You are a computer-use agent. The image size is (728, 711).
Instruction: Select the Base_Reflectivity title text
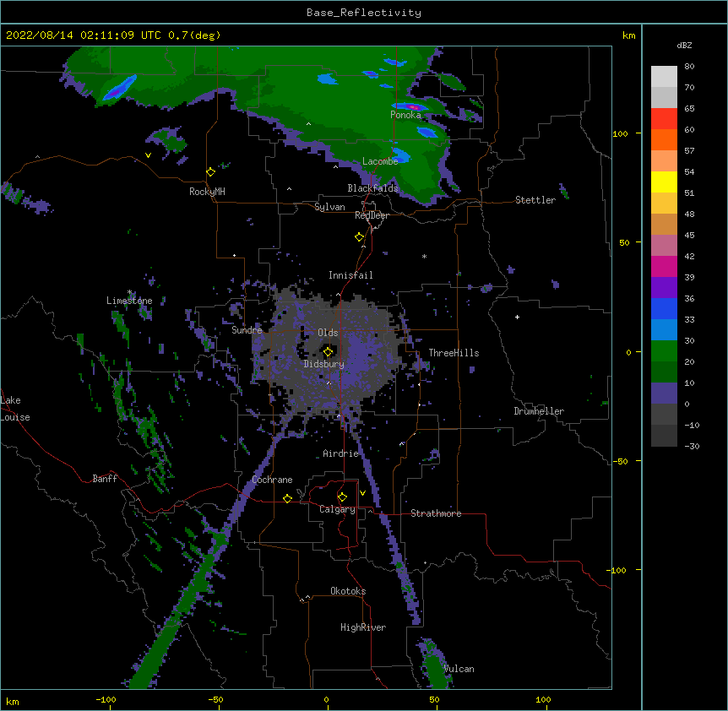click(364, 13)
